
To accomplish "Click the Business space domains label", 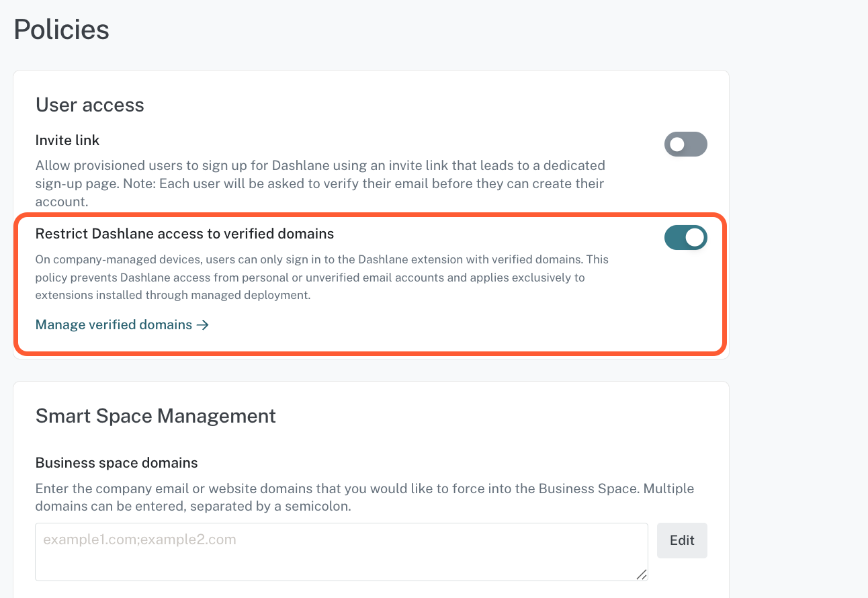I will pos(117,463).
